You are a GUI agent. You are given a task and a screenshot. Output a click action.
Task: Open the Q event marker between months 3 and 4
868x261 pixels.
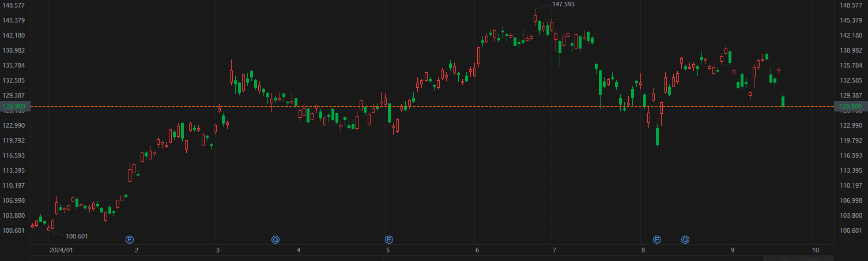276,239
